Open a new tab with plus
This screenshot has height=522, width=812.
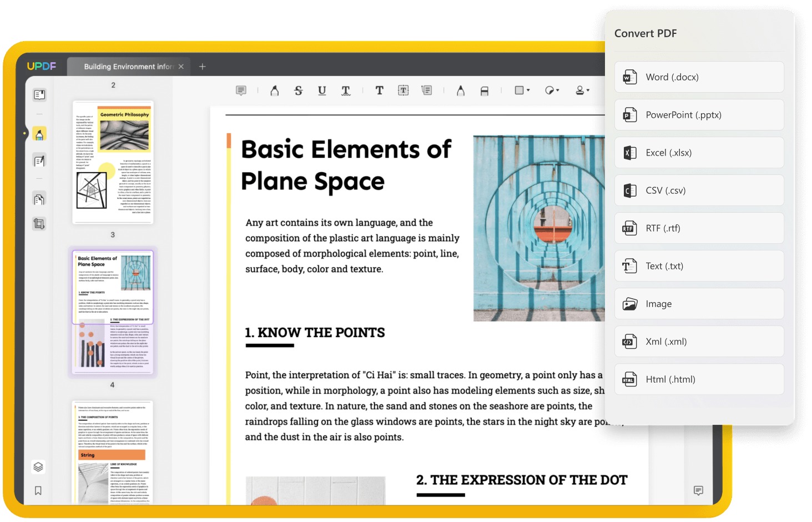[203, 67]
